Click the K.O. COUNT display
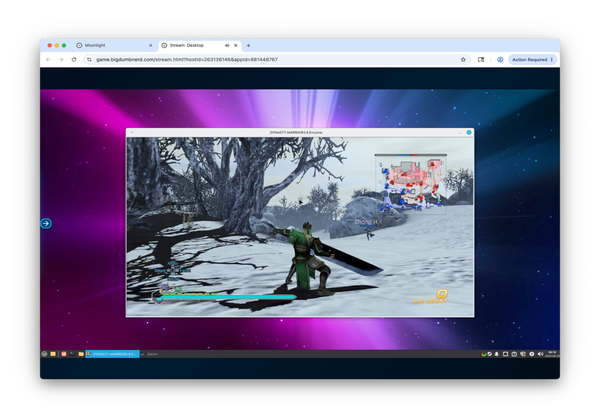Image resolution: width=600 pixels, height=417 pixels. pos(430,297)
